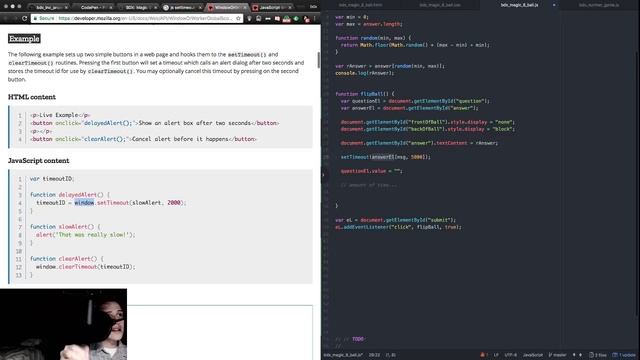Bookmark this page with the star icon
The width and height of the screenshot is (640, 360).
point(238,18)
